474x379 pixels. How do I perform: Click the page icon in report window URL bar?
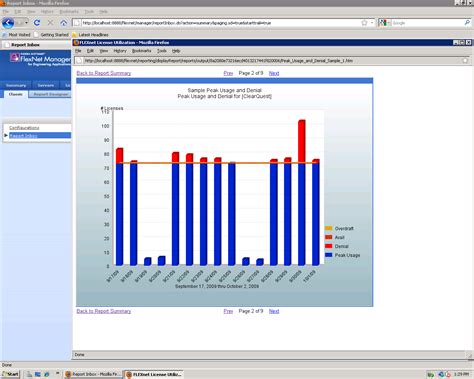[79, 61]
